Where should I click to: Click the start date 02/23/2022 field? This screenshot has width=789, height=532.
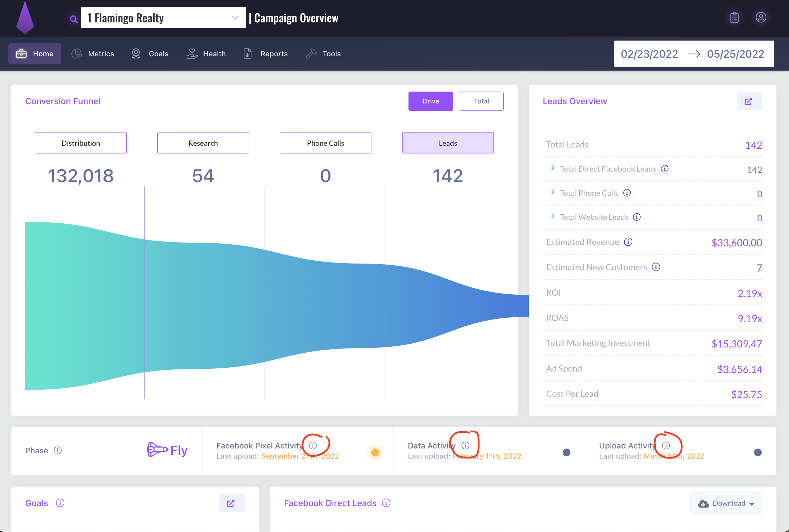tap(649, 54)
